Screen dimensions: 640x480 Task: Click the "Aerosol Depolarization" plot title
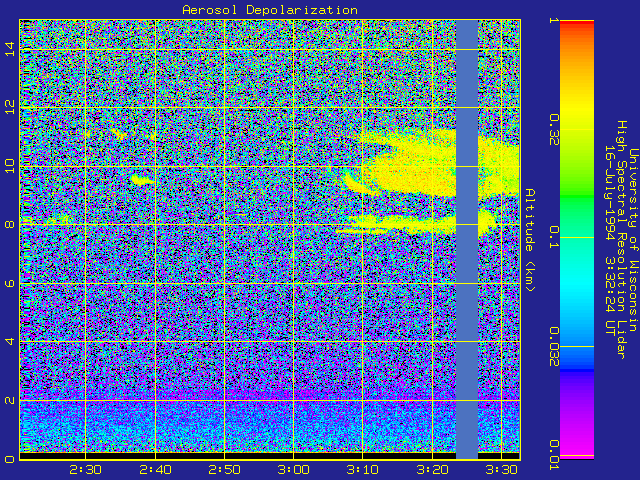coord(270,10)
